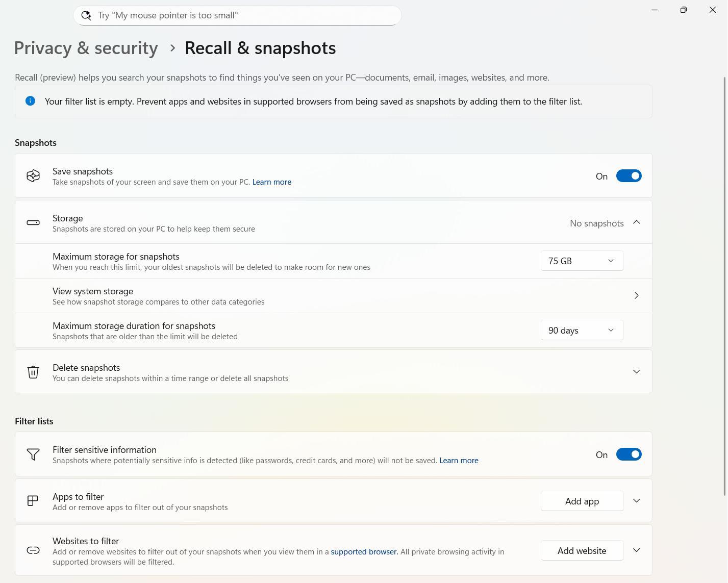
Task: Click the Apps to filter icon
Action: click(33, 501)
